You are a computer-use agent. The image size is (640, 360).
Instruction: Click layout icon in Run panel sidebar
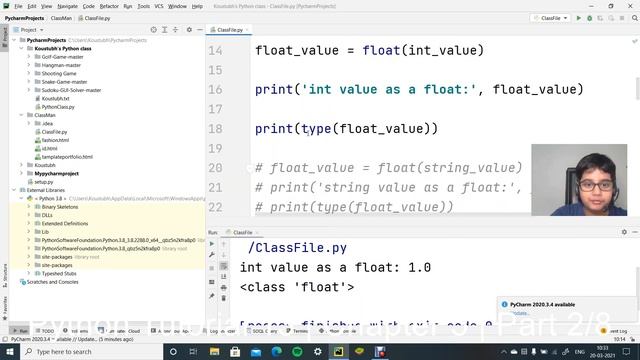[211, 282]
